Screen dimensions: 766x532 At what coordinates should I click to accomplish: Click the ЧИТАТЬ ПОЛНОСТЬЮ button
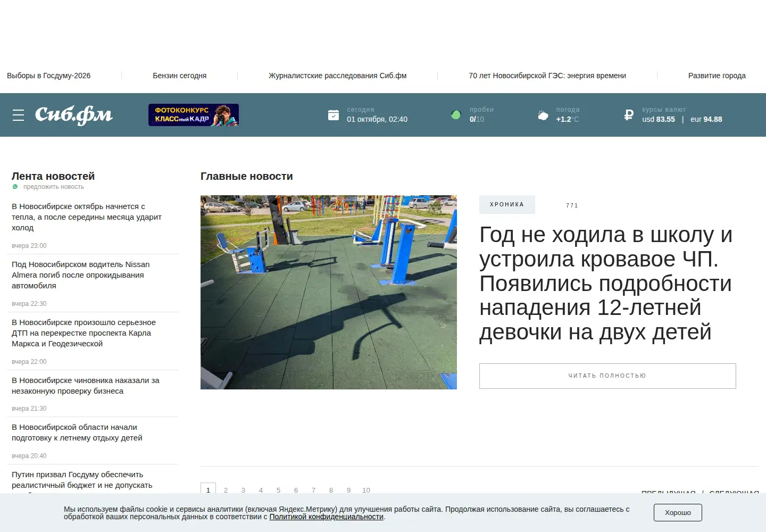tap(607, 376)
